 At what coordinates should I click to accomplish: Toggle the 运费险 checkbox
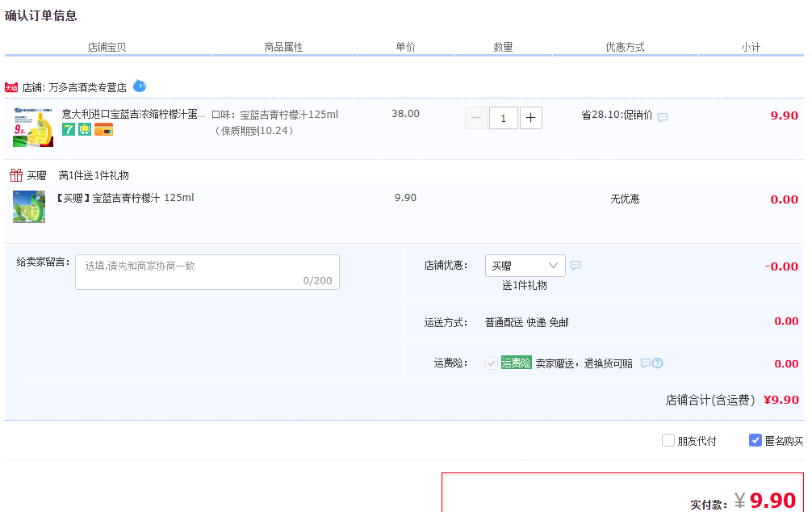coord(492,363)
